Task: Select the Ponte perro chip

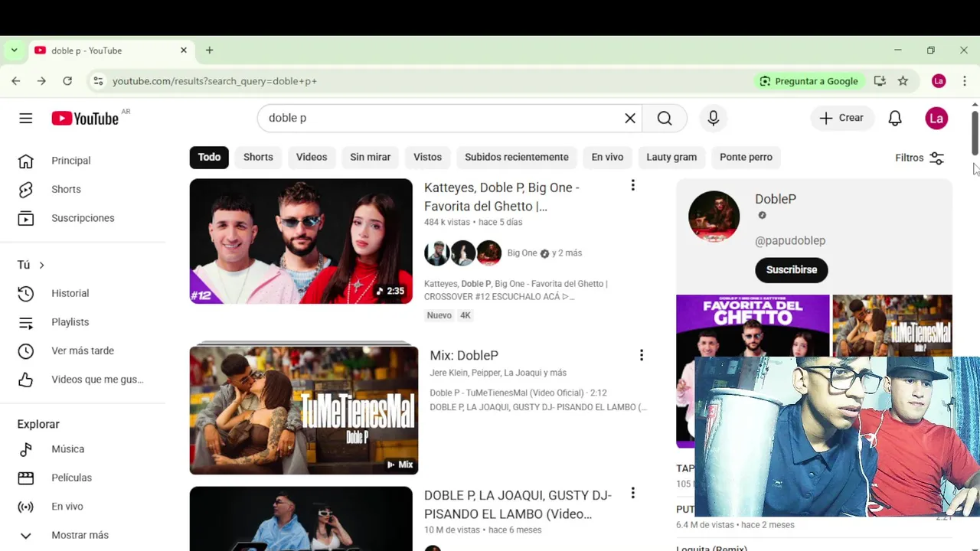Action: 746,157
